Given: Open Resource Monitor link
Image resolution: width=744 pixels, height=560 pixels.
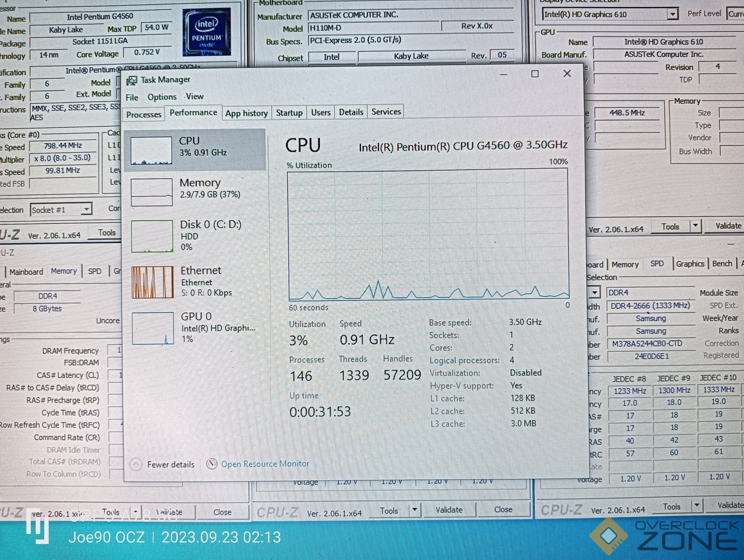Looking at the screenshot, I should coord(265,463).
